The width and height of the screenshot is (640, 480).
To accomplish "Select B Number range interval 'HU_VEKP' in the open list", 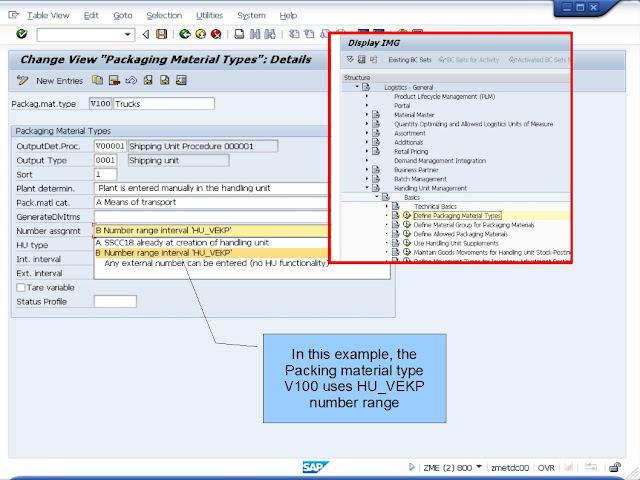I will (x=211, y=253).
